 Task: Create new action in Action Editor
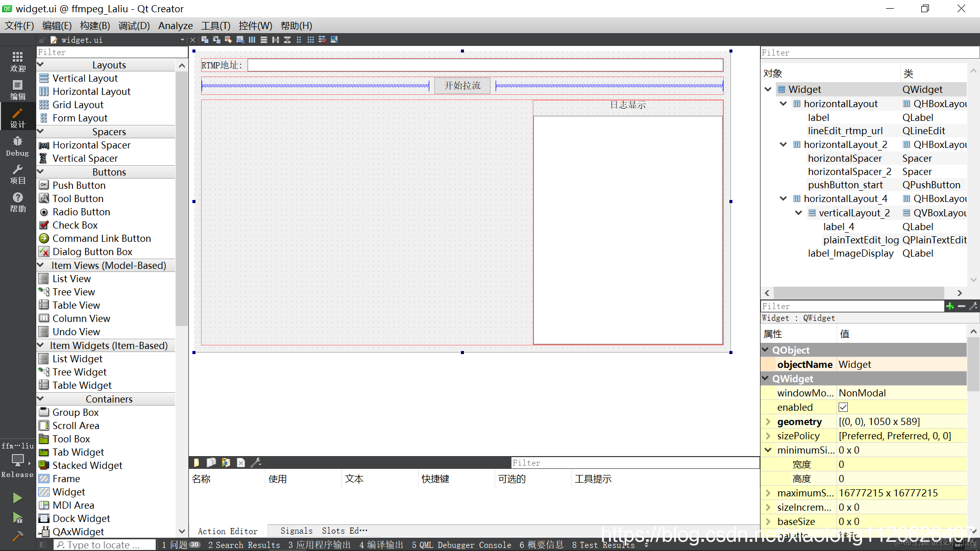click(197, 462)
